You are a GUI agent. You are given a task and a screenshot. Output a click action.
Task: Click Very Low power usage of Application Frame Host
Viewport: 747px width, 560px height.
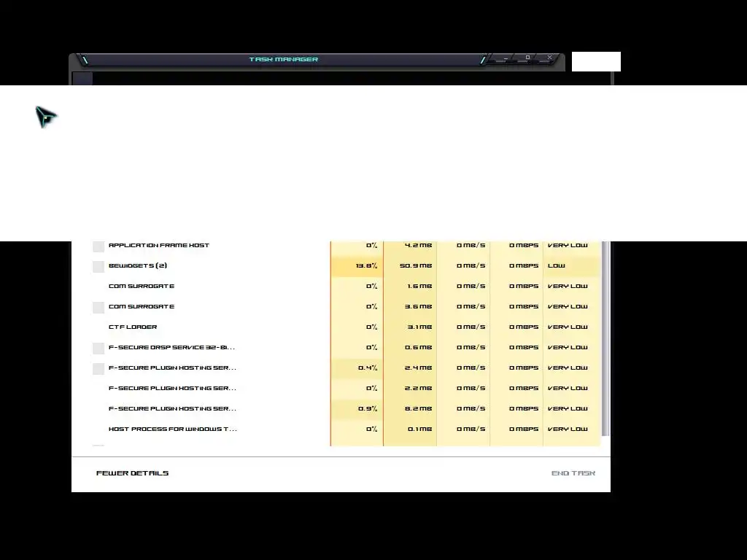click(x=568, y=245)
